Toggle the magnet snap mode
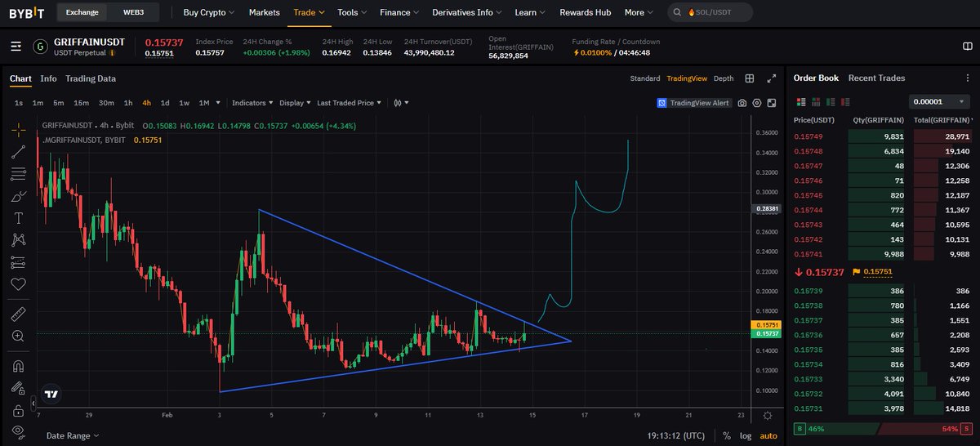The width and height of the screenshot is (980, 446). (x=19, y=365)
